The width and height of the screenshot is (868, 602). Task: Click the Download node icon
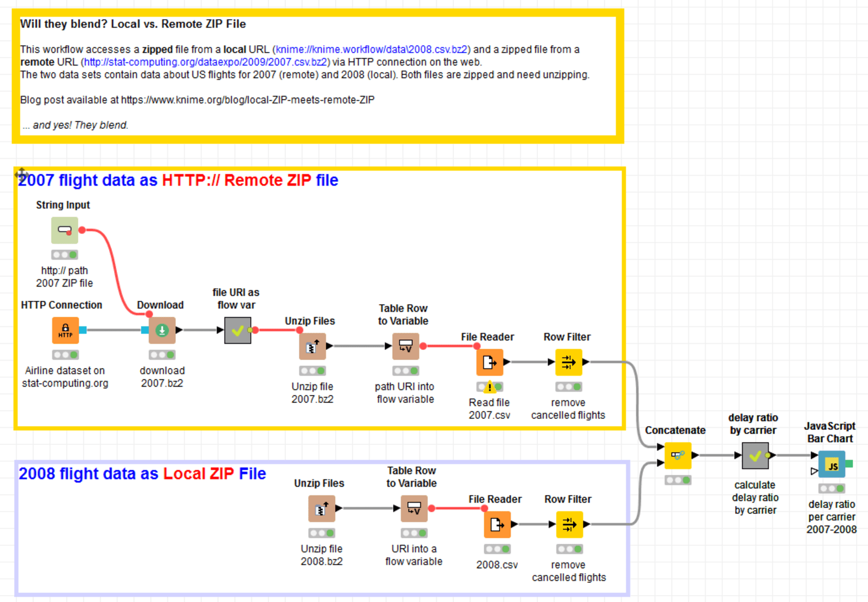[x=162, y=330]
